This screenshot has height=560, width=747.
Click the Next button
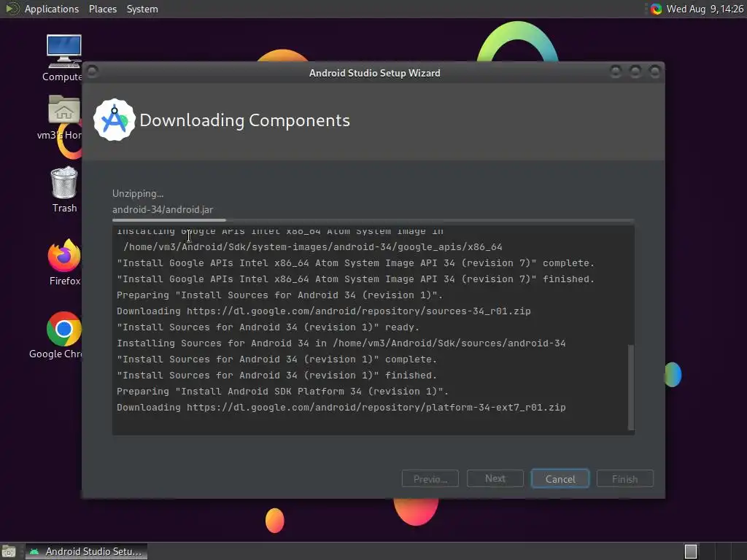point(495,478)
